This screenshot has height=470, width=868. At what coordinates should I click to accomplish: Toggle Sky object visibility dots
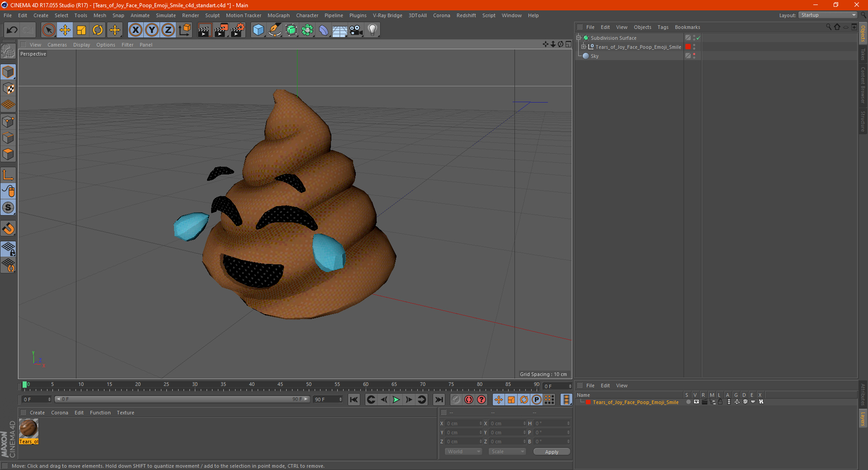pos(694,56)
